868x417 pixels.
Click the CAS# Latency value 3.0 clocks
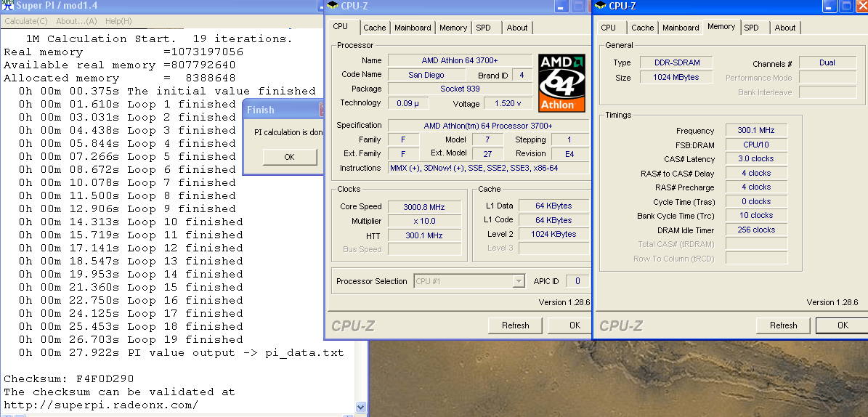[x=756, y=158]
